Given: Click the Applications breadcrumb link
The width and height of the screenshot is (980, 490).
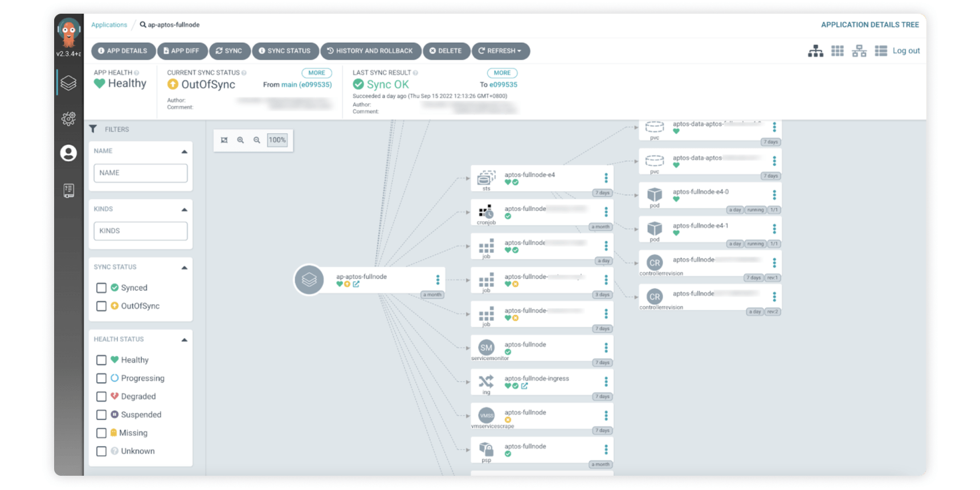Looking at the screenshot, I should point(109,25).
